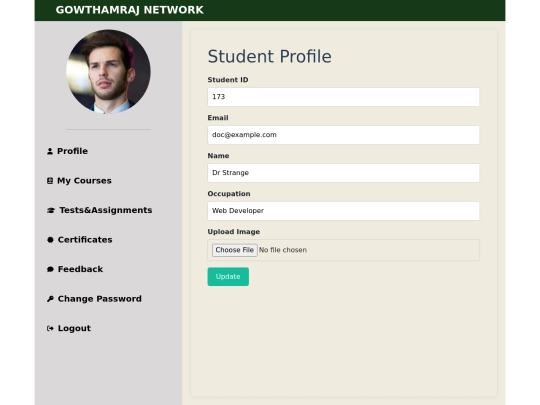Click the person icon beside Profile
The width and height of the screenshot is (540, 405).
coord(50,151)
